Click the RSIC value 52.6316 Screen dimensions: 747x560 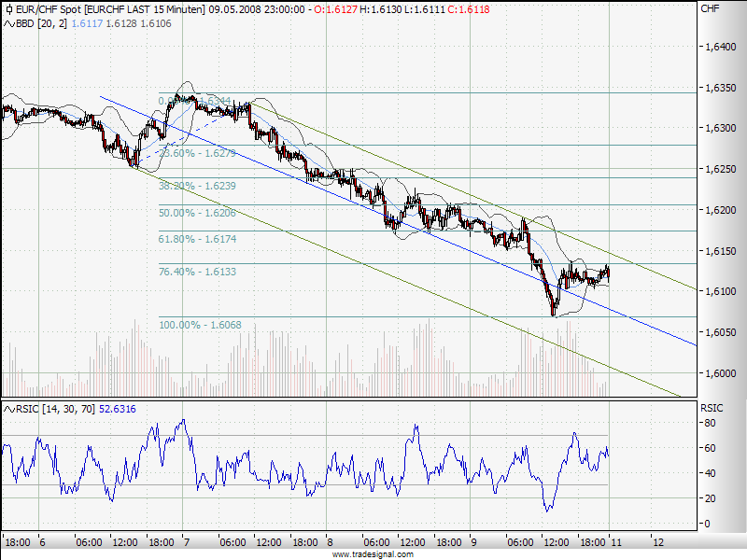point(118,409)
